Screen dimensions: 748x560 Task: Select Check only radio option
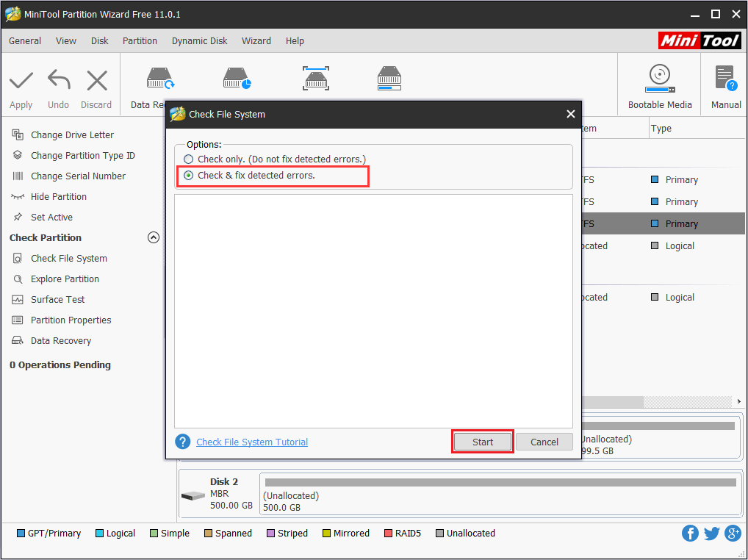pos(188,159)
